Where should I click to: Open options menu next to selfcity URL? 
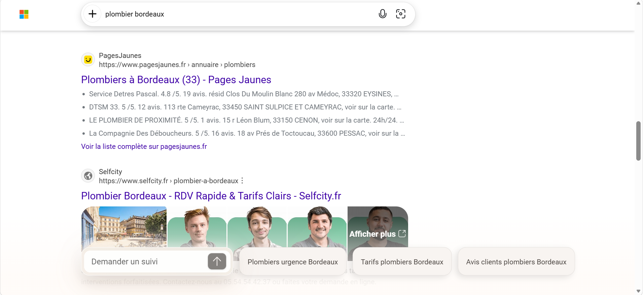pos(242,181)
